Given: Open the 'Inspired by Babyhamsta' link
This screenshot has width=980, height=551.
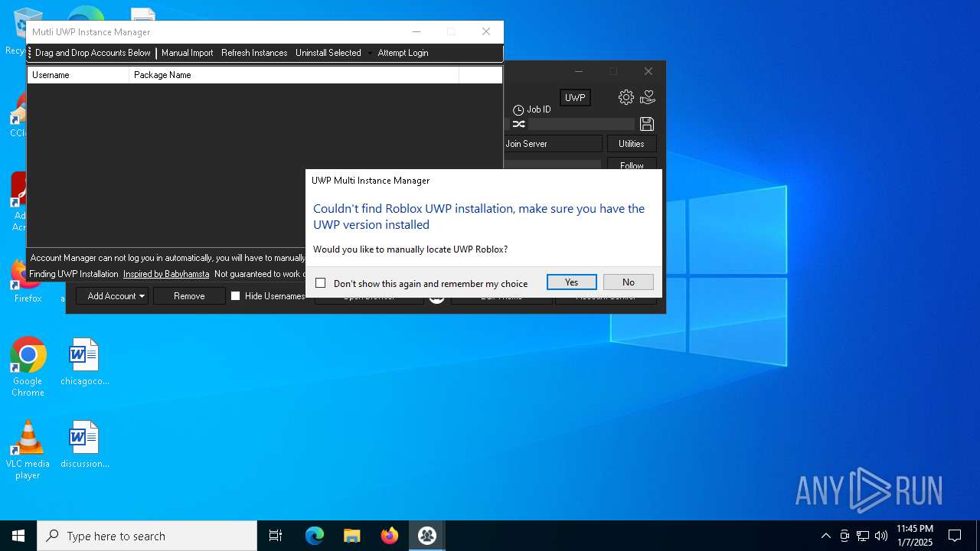Looking at the screenshot, I should click(166, 274).
